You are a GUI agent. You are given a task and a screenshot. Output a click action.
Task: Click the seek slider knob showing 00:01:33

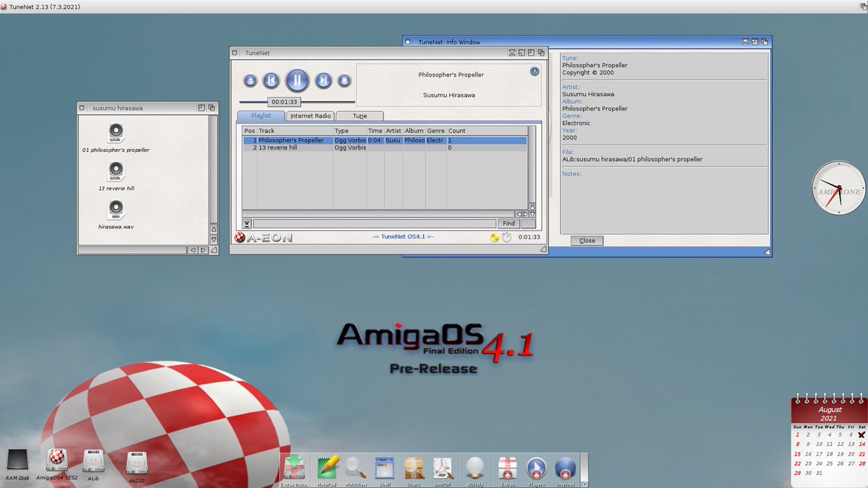coord(284,102)
